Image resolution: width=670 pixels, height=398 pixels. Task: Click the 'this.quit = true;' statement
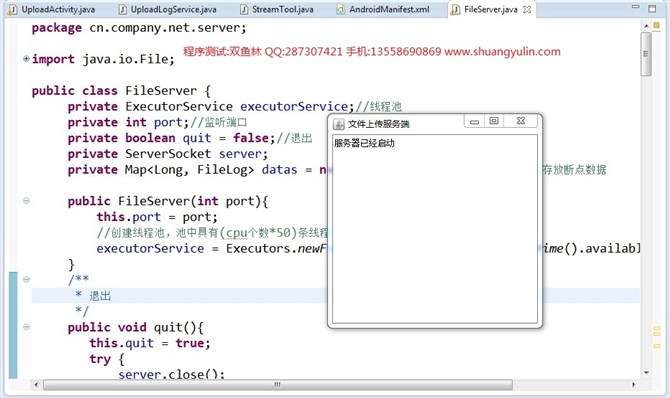coord(150,343)
